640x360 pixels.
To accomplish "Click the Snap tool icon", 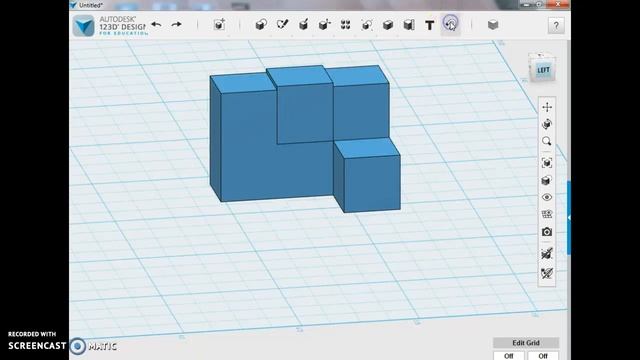I will tap(451, 24).
